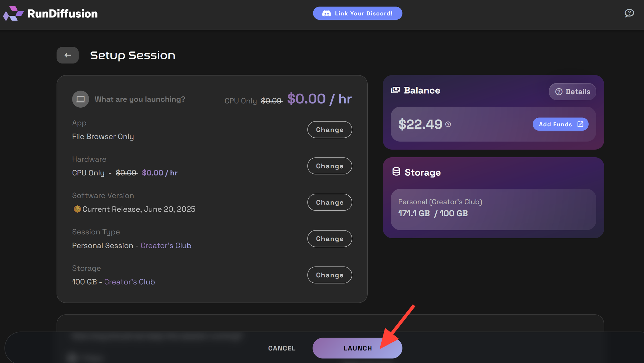Viewport: 644px width, 363px height.
Task: Open Add Funds link
Action: 560,124
